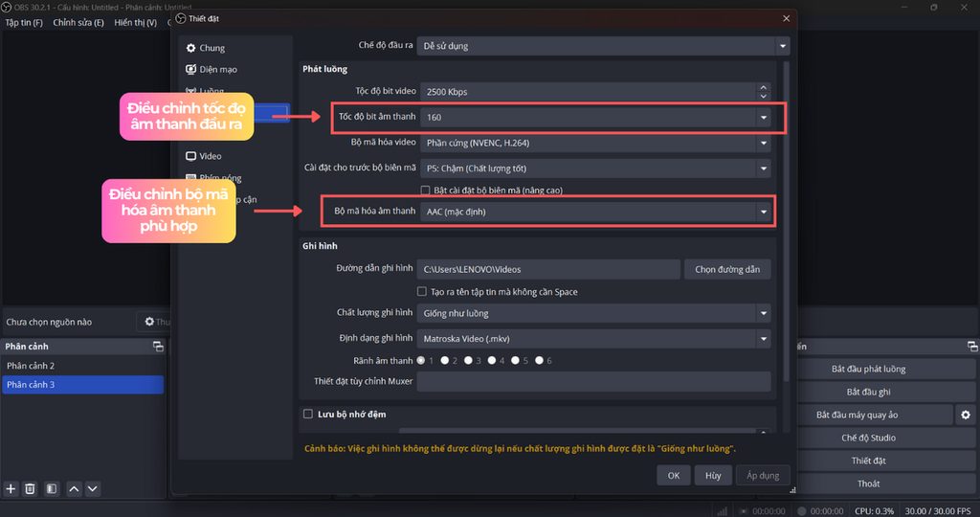Open virtual camera settings gear icon
The image size is (980, 517).
pyautogui.click(x=966, y=416)
